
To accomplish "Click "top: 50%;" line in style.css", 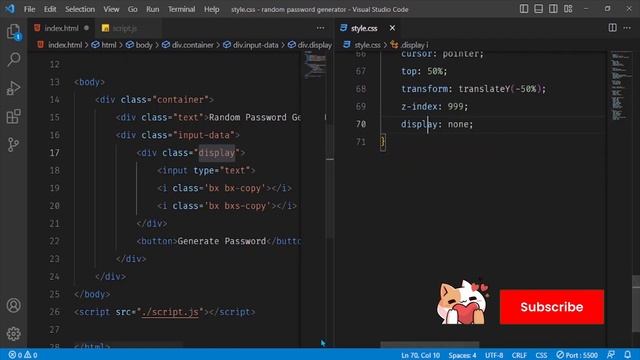I will pyautogui.click(x=424, y=71).
